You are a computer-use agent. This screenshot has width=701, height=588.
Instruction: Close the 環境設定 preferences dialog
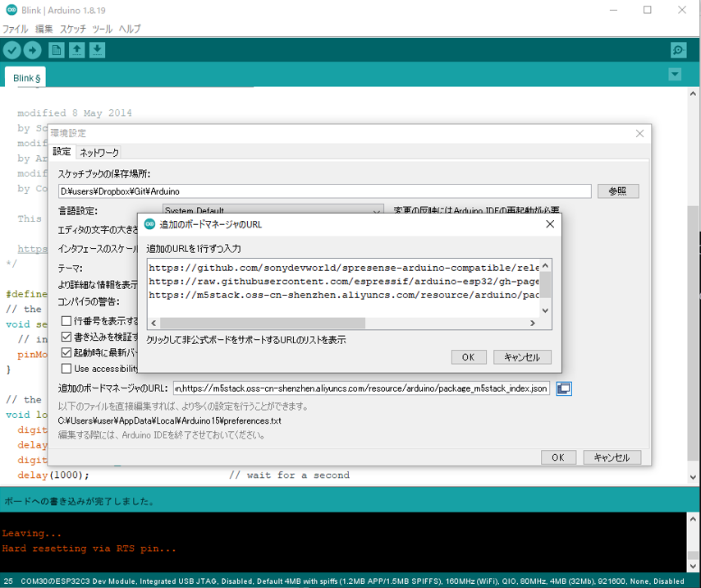pyautogui.click(x=639, y=133)
